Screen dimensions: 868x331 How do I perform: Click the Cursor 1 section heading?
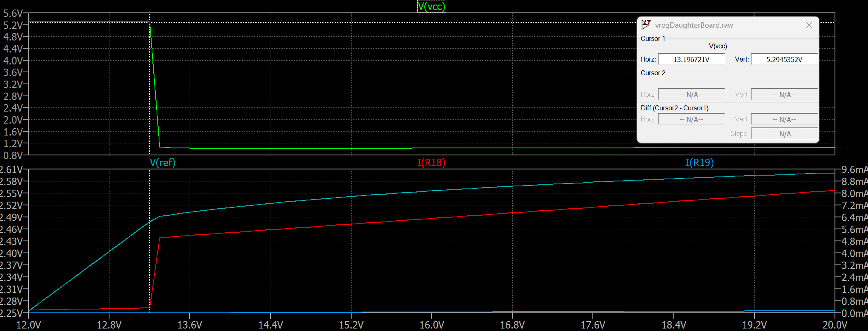coord(653,38)
